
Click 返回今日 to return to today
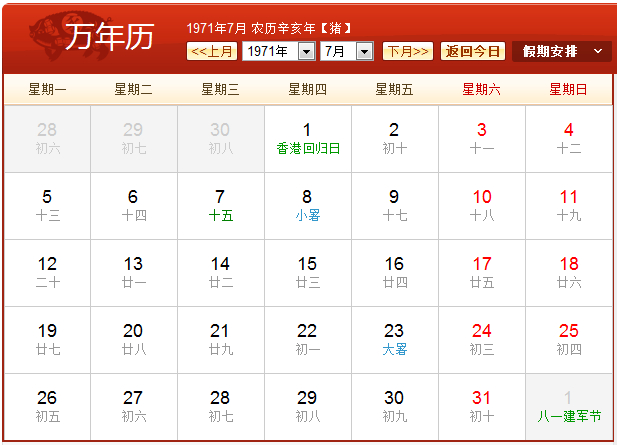tap(473, 51)
